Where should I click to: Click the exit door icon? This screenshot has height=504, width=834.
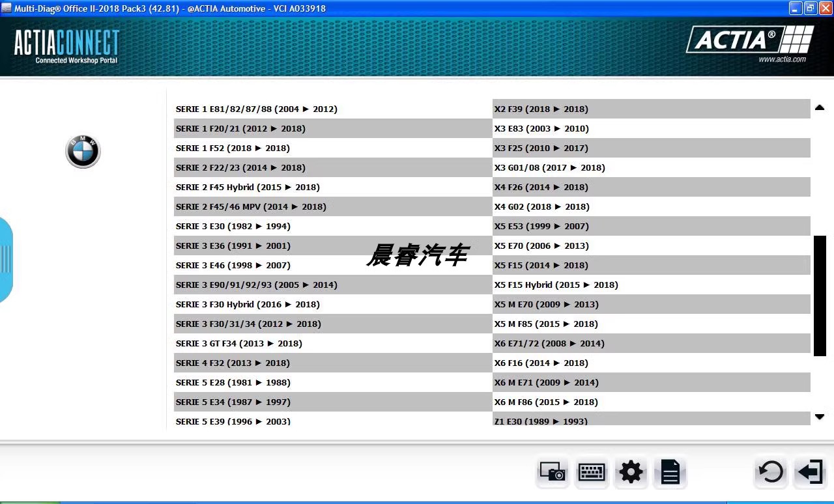tap(811, 471)
